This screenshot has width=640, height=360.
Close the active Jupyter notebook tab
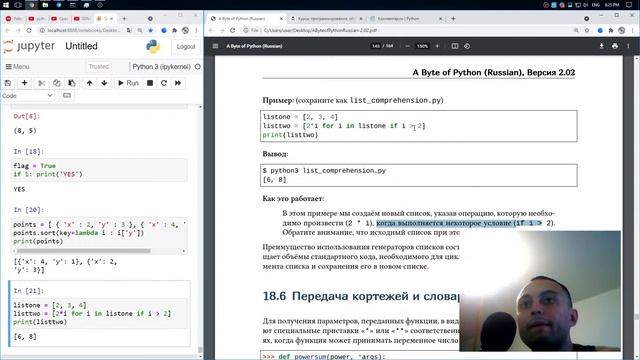coord(111,19)
